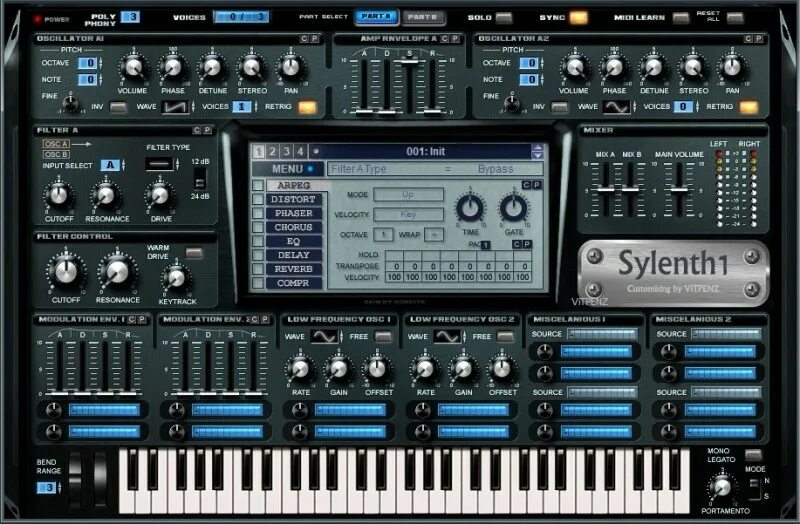The image size is (800, 524).
Task: Click the Bend Range value field
Action: [47, 487]
